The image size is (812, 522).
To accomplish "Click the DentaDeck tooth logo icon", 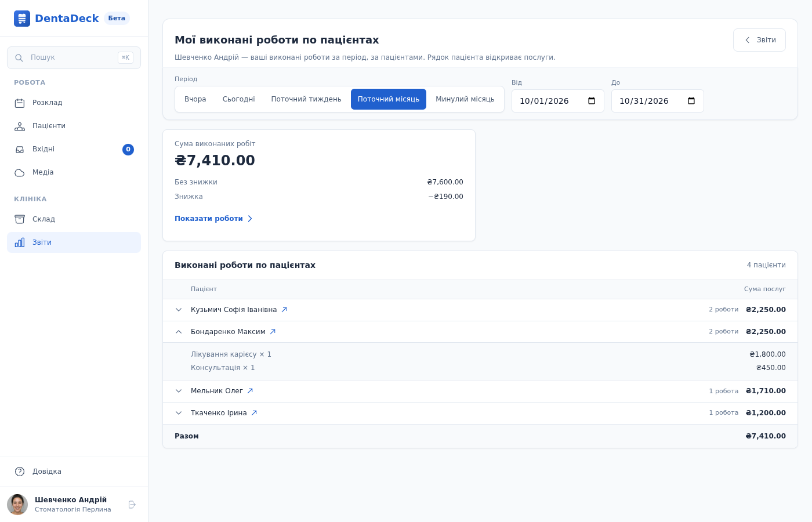I will [x=22, y=19].
